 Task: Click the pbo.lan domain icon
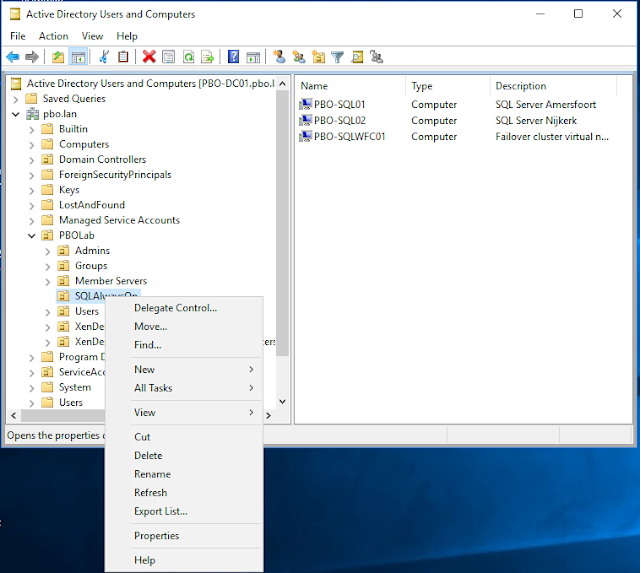coord(32,114)
